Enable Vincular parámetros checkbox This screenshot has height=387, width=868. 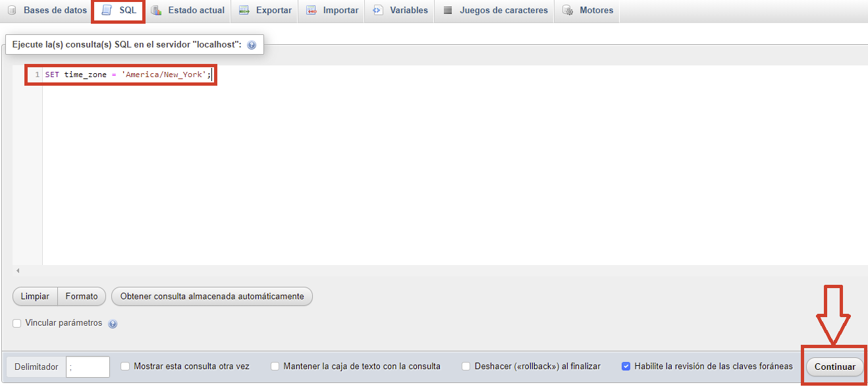tap(17, 323)
